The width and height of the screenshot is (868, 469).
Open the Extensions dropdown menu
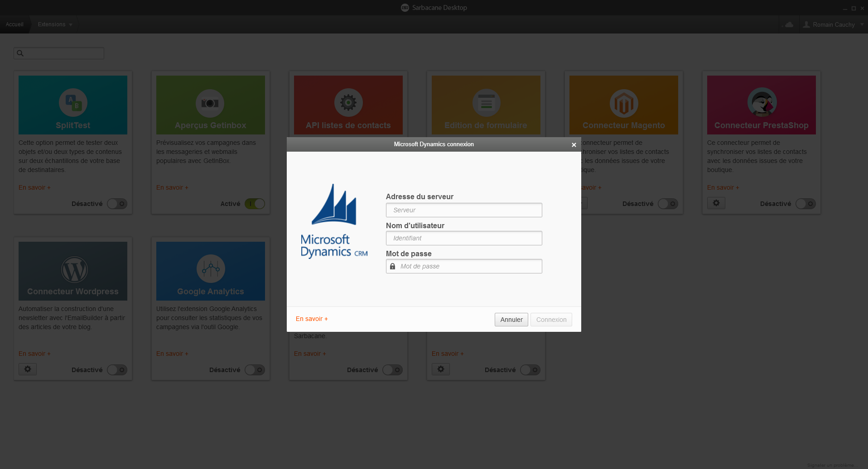pos(55,24)
